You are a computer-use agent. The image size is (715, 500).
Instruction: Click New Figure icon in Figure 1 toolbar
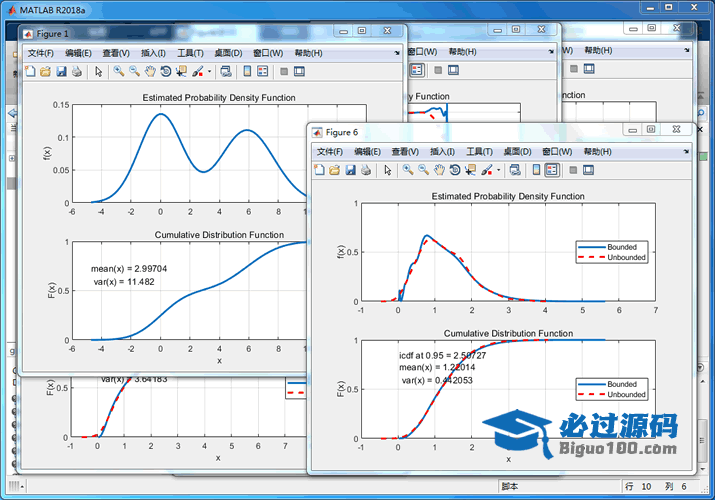tap(30, 72)
